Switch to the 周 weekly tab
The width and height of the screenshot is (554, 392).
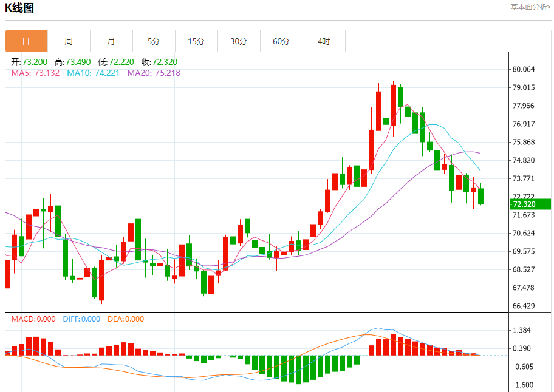(x=69, y=41)
